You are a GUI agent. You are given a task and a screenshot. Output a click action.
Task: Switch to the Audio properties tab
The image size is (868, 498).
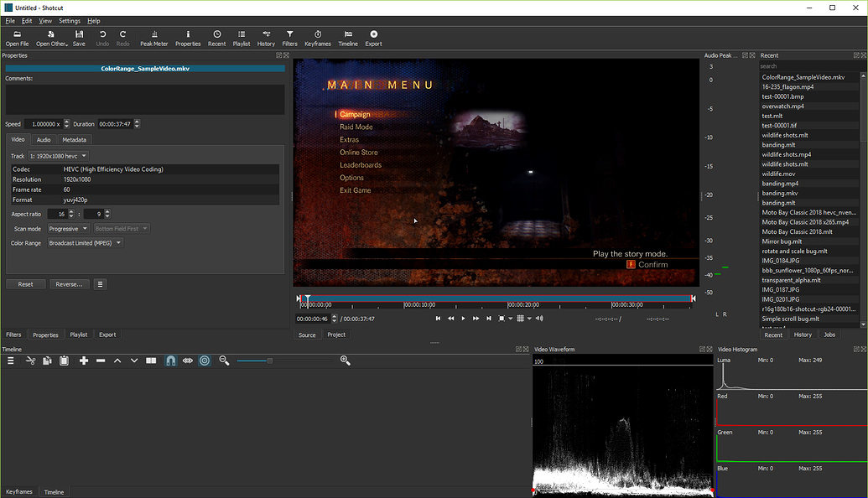point(44,140)
